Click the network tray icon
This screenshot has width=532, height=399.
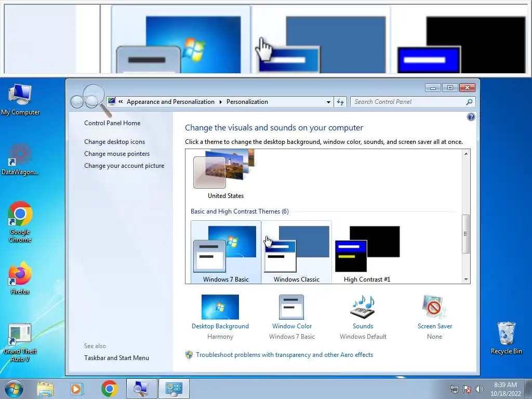click(x=454, y=389)
